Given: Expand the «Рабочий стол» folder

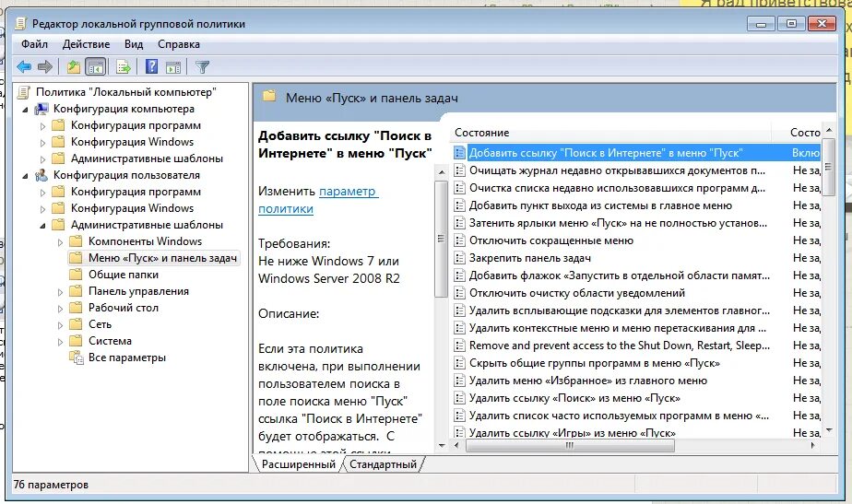Looking at the screenshot, I should [60, 309].
